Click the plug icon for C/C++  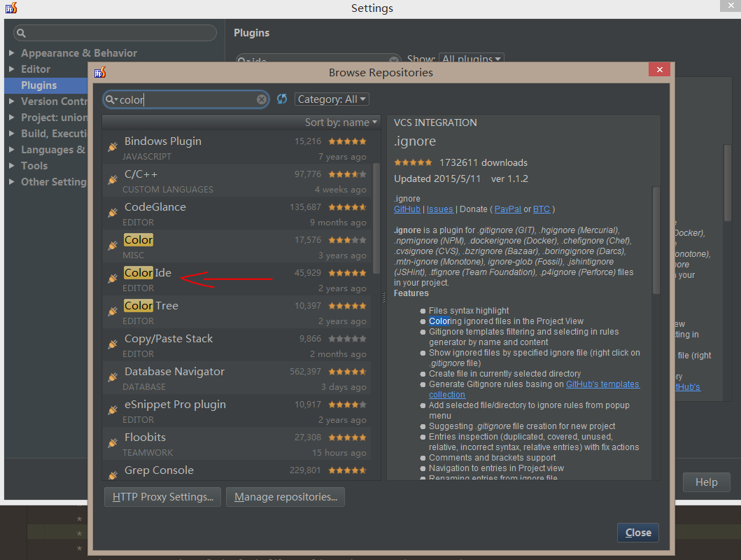(113, 180)
